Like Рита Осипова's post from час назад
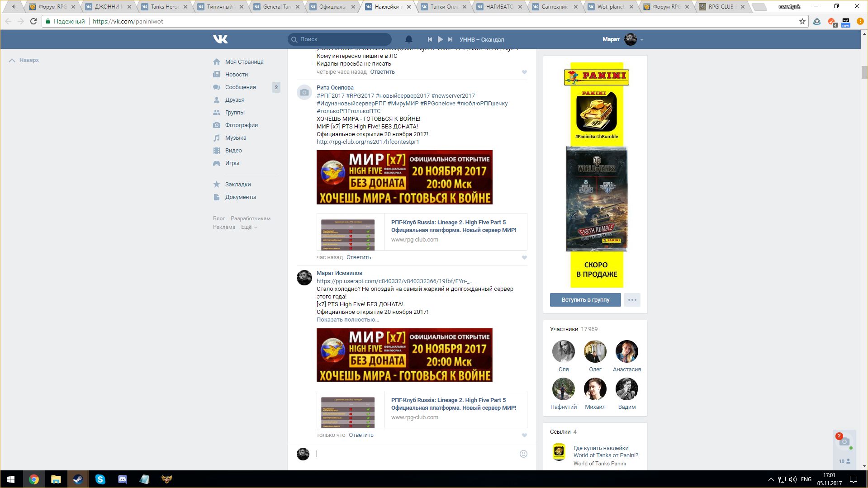Screen dimensions: 868x488 click(x=524, y=257)
